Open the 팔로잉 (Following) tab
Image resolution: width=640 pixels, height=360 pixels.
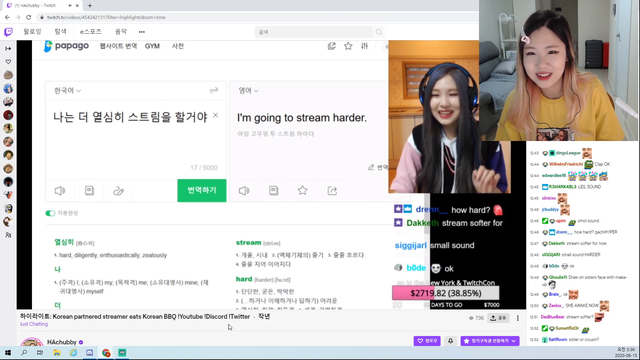tap(32, 31)
